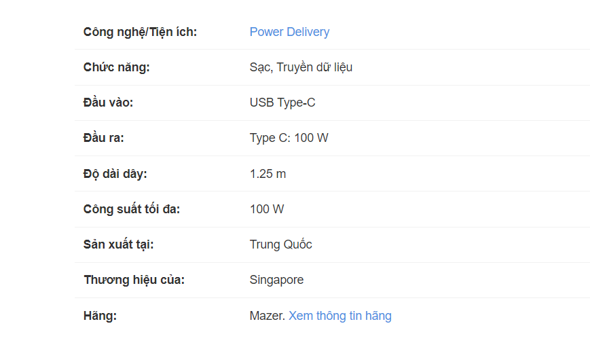Select the 'Mazer.' brand name text
This screenshot has width=590, height=364.
pos(267,316)
